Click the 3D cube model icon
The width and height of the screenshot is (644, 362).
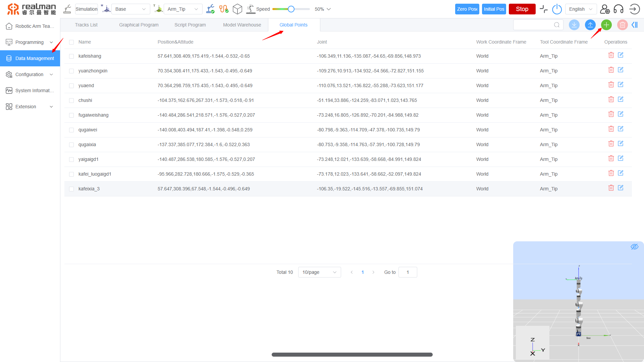point(237,9)
